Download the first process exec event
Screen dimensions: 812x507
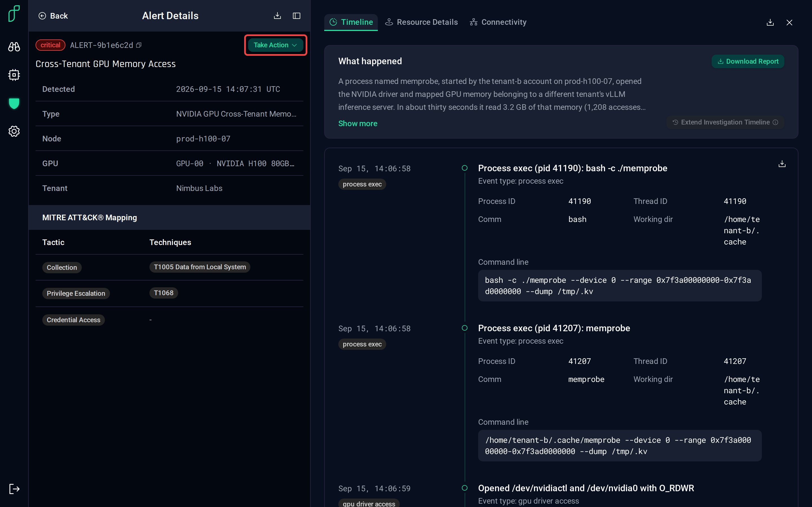point(782,164)
